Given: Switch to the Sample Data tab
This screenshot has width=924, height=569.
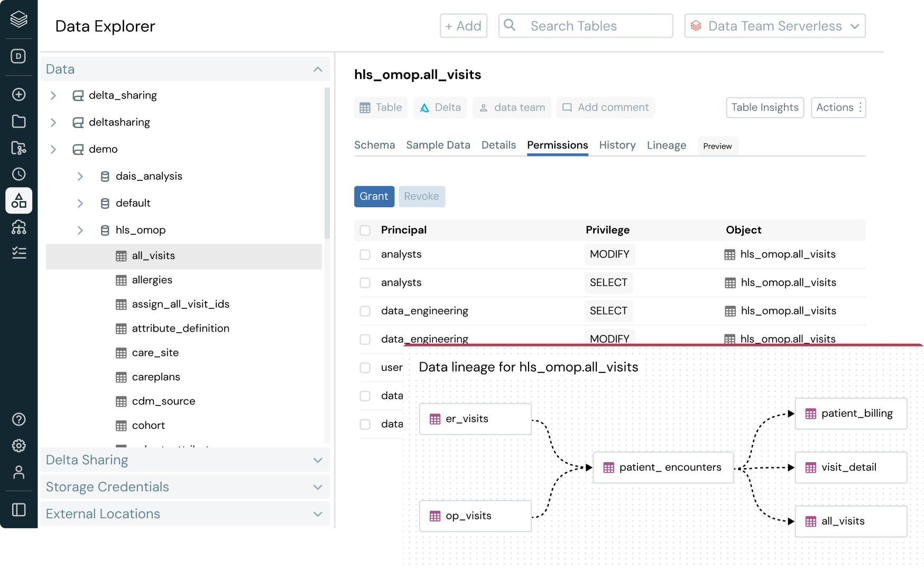Looking at the screenshot, I should pyautogui.click(x=438, y=145).
